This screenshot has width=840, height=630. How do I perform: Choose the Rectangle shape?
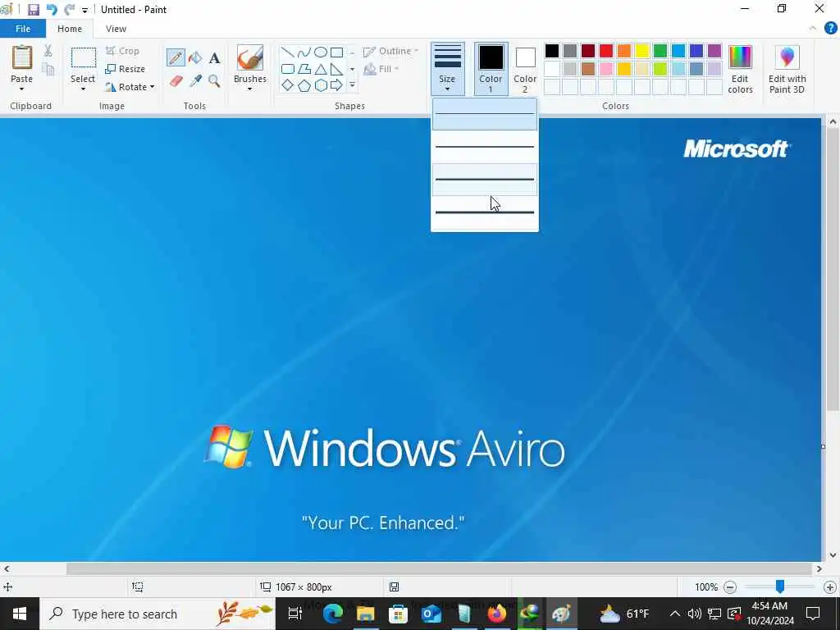coord(336,52)
